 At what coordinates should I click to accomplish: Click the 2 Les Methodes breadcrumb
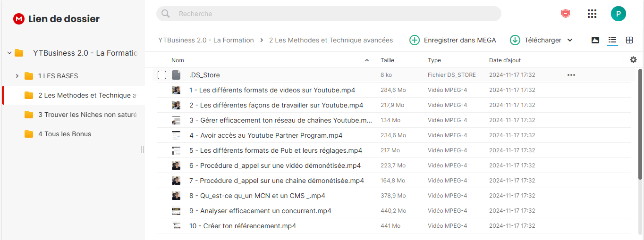click(x=330, y=40)
